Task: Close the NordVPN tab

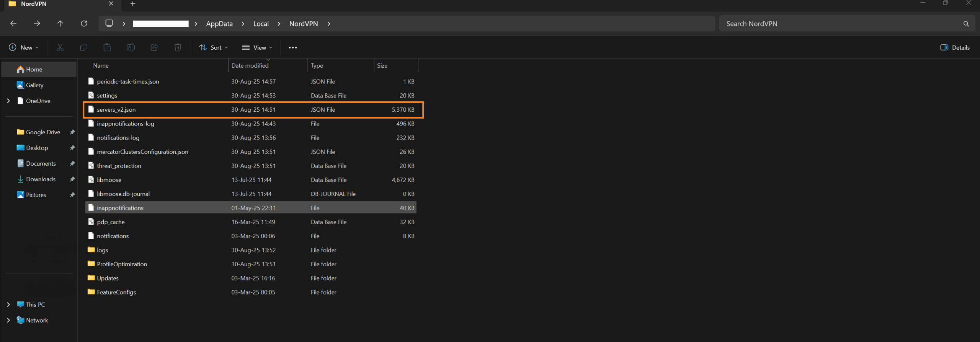Action: click(111, 3)
